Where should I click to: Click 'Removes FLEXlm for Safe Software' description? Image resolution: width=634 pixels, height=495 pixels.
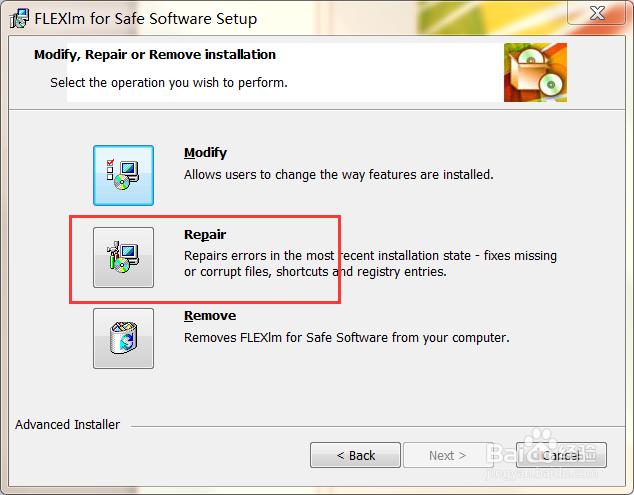(x=347, y=337)
